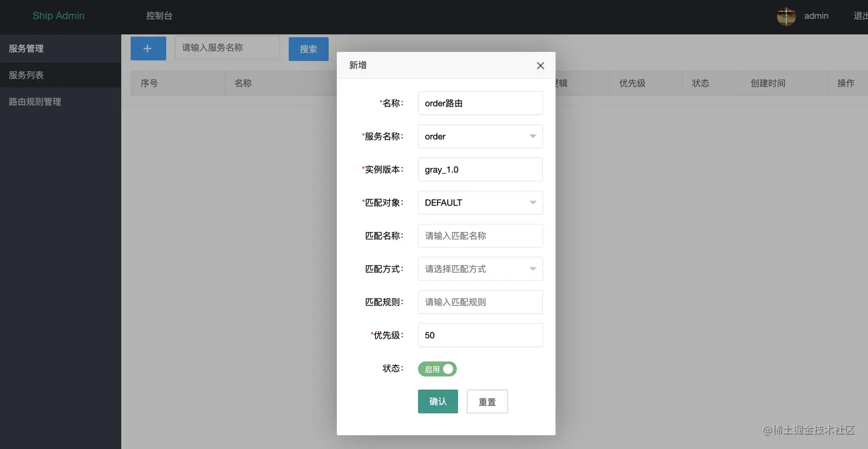Close the 新增 dialog with the X
Screen dimensions: 868x449
tap(540, 65)
